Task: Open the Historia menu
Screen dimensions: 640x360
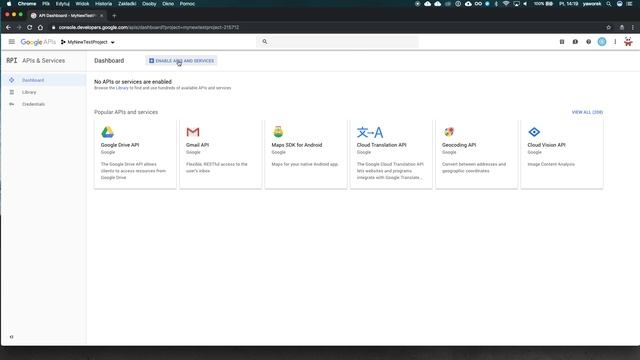Action: (x=103, y=4)
